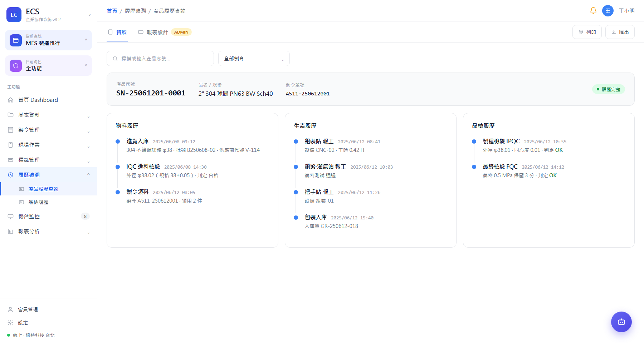Click serial number SN-25061201-0001

click(x=151, y=93)
